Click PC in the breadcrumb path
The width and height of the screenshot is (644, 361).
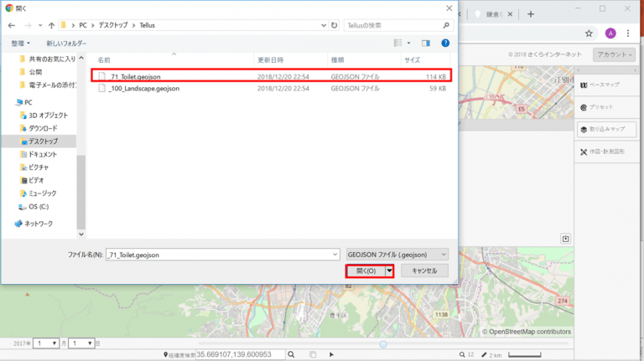(83, 25)
